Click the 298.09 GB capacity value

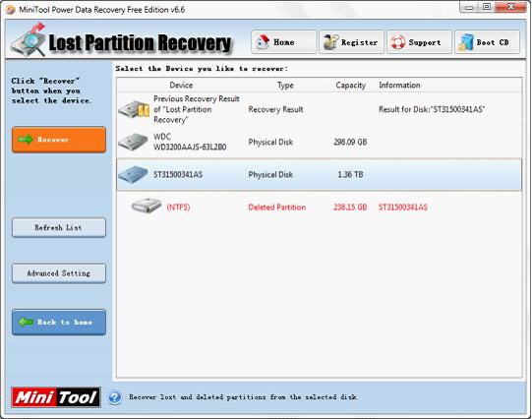350,142
